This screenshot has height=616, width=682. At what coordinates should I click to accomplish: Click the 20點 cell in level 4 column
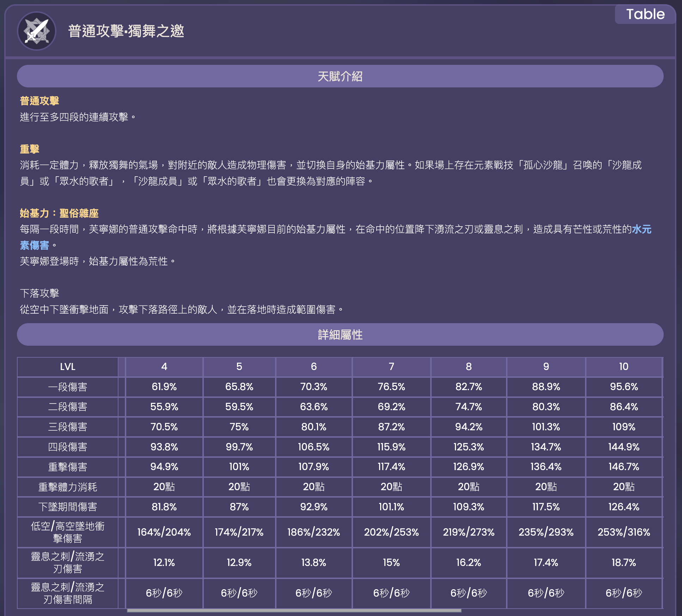pos(164,487)
